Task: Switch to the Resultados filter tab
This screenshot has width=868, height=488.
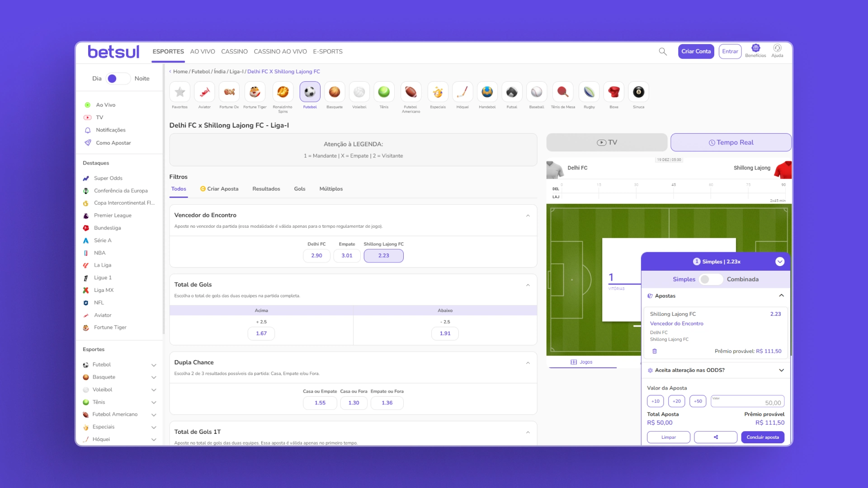Action: click(266, 189)
